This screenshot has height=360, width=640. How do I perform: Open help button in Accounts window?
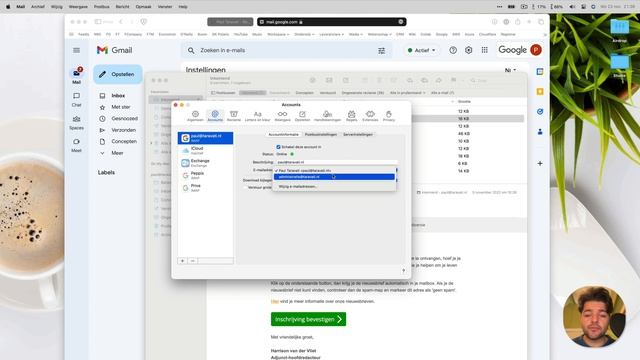coord(403,271)
